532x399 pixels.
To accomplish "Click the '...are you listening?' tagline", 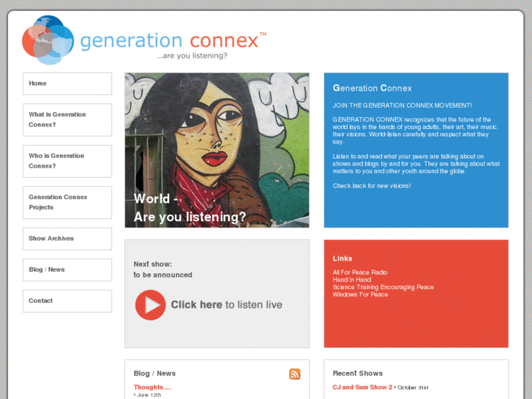I will click(x=192, y=56).
